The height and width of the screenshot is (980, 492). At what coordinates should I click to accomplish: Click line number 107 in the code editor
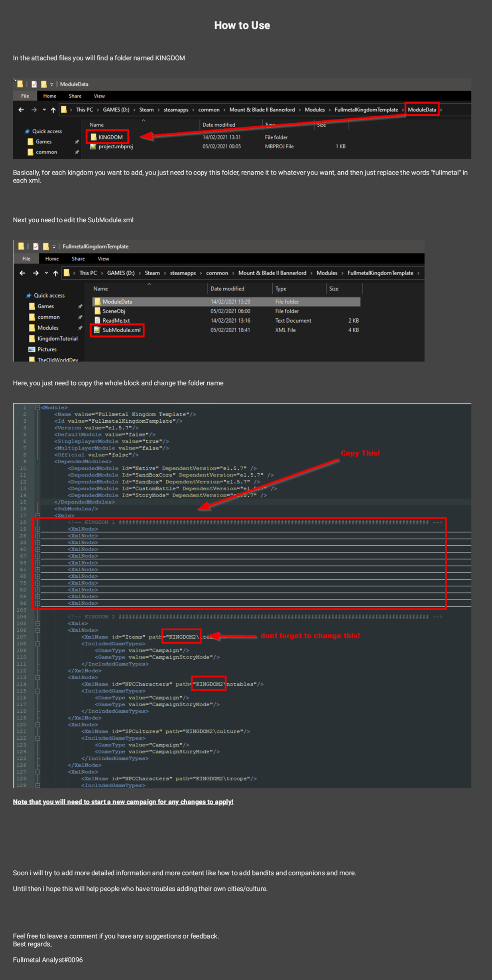[22, 637]
